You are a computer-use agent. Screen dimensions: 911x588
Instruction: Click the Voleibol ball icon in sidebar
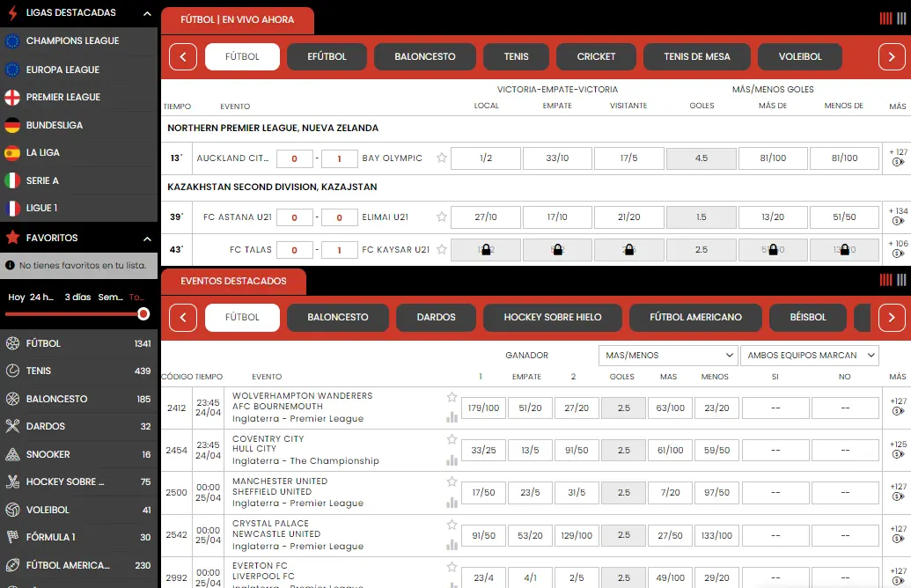point(12,510)
